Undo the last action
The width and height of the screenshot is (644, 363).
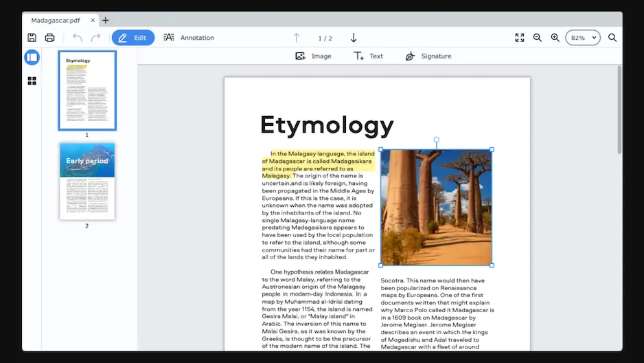click(x=77, y=38)
